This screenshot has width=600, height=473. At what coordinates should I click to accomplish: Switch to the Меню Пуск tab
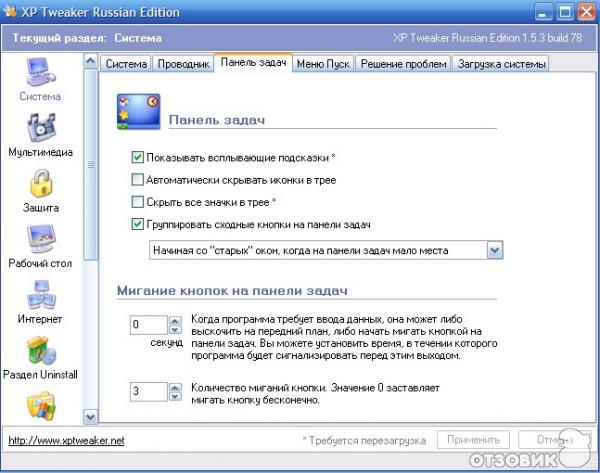(x=323, y=64)
